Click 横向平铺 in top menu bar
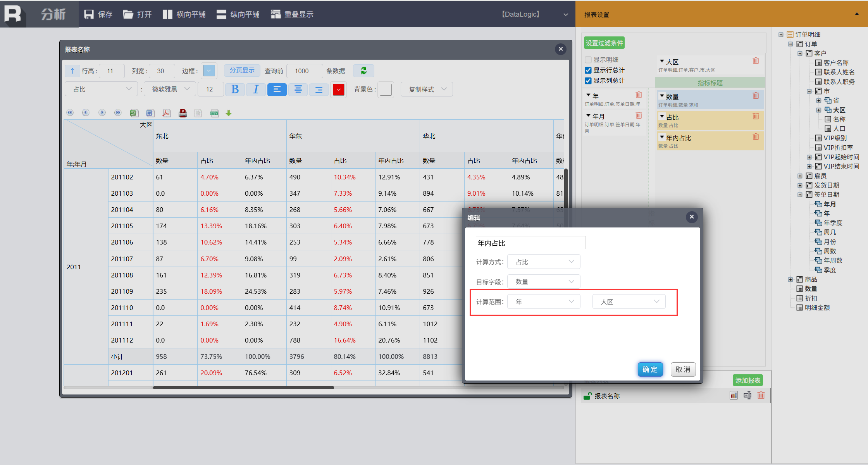Image resolution: width=868 pixels, height=465 pixels. [x=184, y=14]
